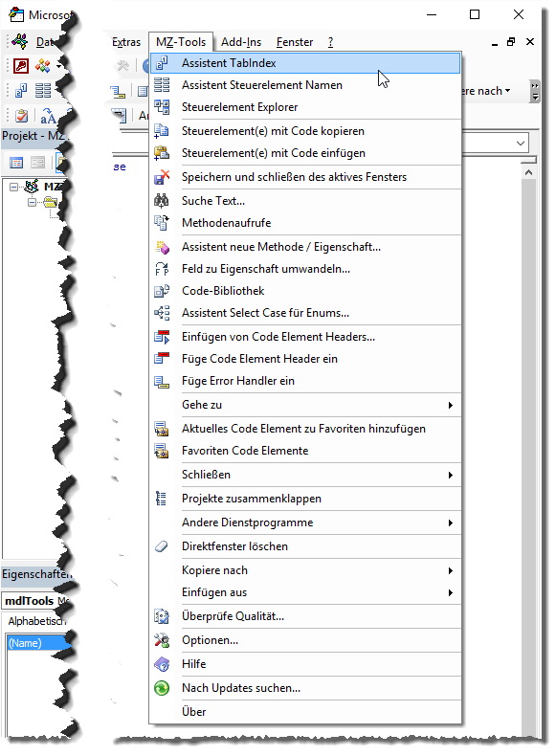This screenshot has width=556, height=756.
Task: Click the scroll-up arrow of code window
Action: point(529,172)
